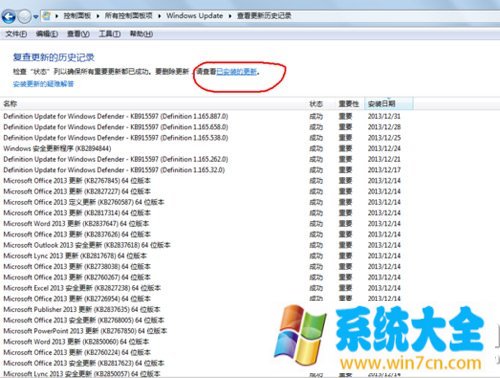Screen dimensions: 500x378
Task: Sort by 安装日期 column header
Action: pos(389,104)
